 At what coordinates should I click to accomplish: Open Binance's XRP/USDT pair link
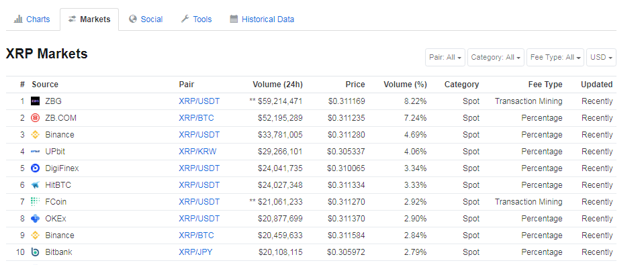click(199, 135)
